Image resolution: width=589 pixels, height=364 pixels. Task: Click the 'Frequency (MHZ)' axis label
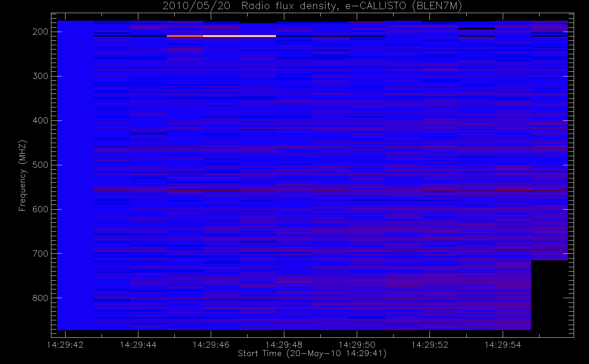(23, 175)
